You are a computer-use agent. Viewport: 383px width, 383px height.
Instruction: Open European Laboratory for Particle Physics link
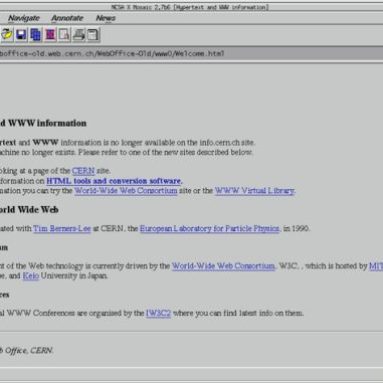(209, 229)
